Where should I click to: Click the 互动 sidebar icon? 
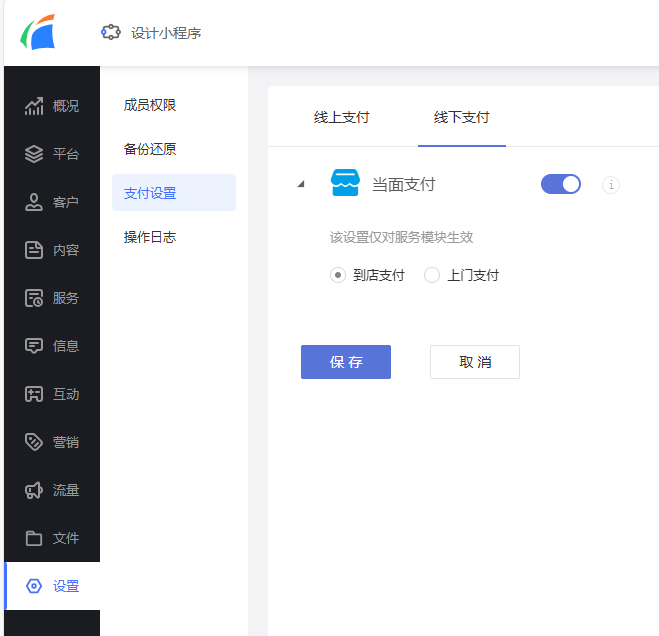(34, 394)
